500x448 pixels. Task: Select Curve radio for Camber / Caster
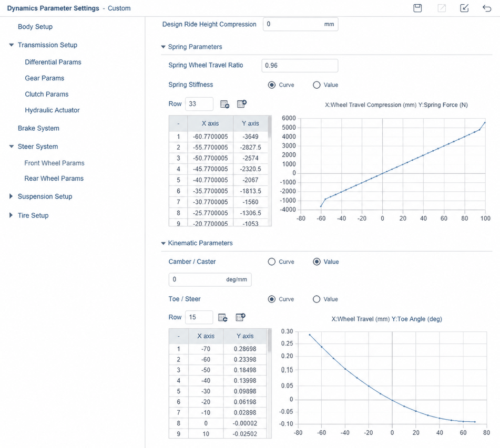271,262
